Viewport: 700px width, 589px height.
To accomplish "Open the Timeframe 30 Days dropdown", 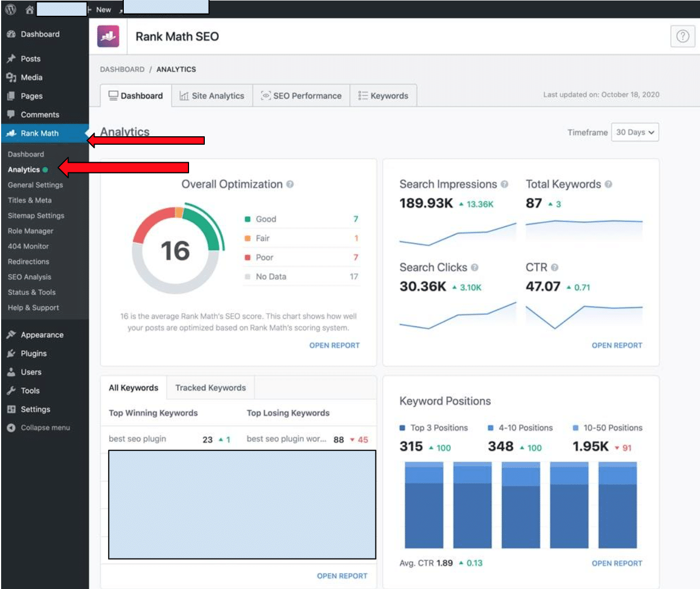I will pyautogui.click(x=635, y=132).
